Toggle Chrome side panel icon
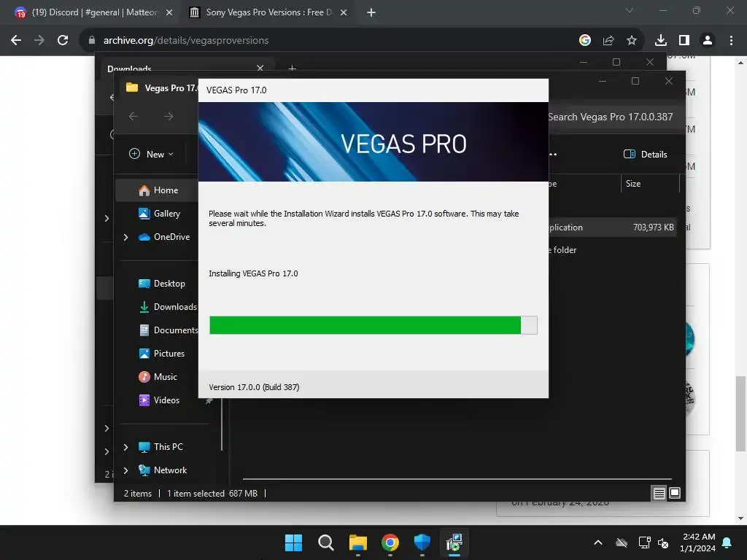Screen dimensions: 747x560 pos(684,41)
